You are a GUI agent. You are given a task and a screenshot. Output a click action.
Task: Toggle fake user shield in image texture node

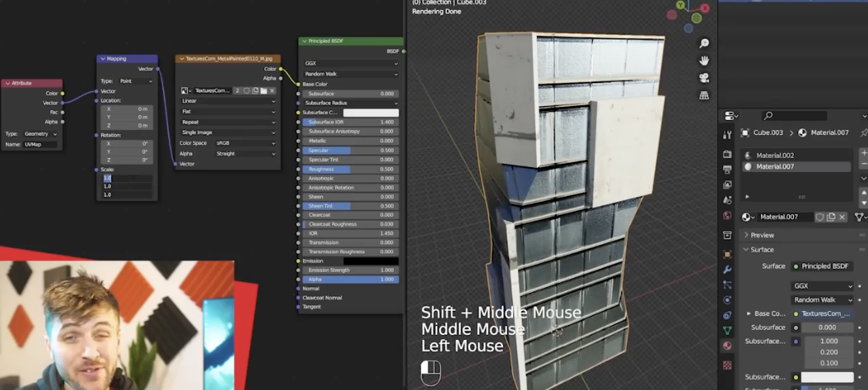tap(247, 91)
